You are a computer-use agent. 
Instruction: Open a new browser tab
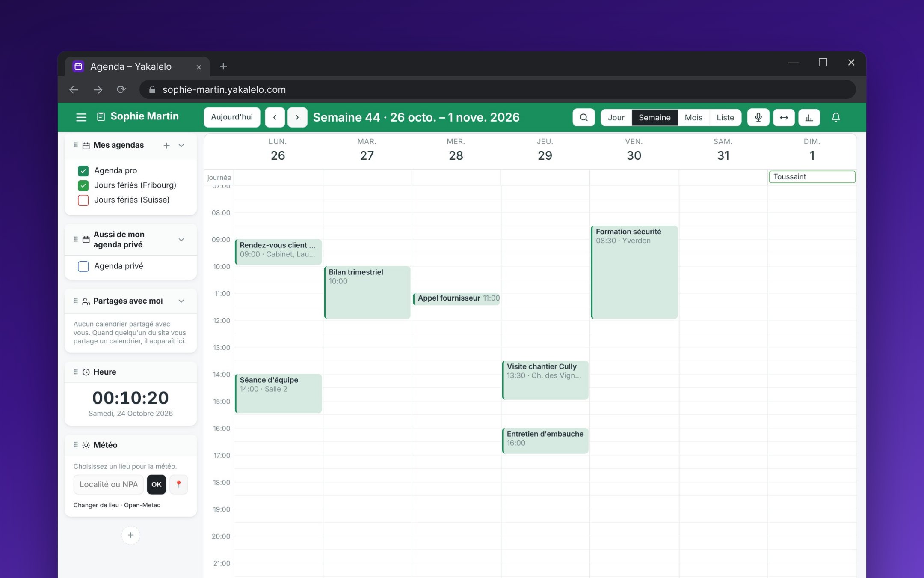point(223,66)
